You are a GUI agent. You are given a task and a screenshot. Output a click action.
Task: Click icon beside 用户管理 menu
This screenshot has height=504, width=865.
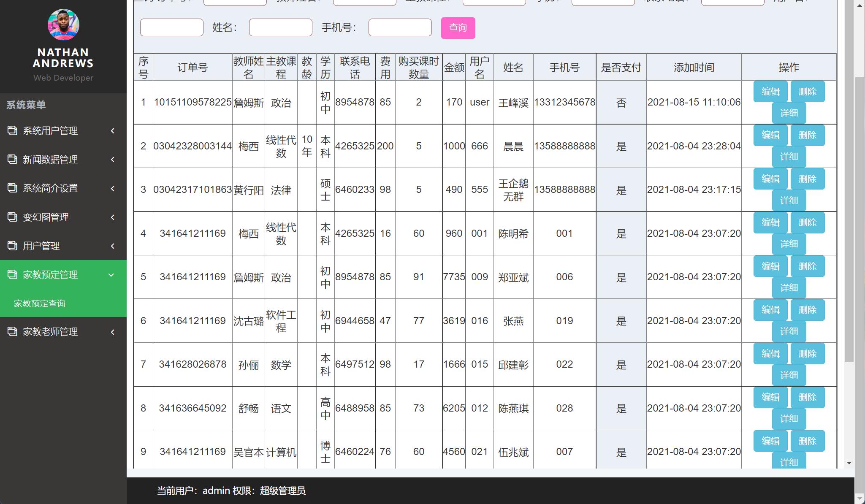tap(12, 246)
